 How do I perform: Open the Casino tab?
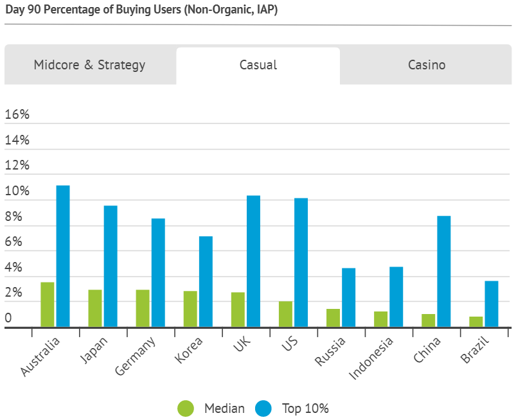426,65
